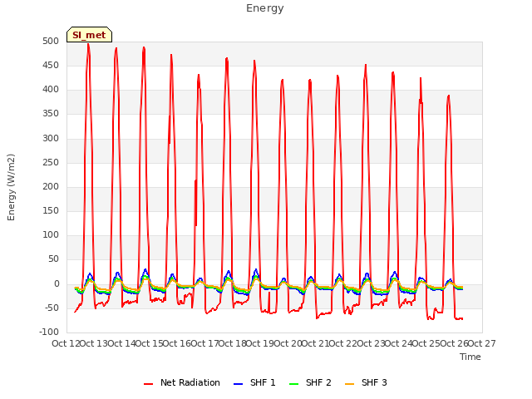
Task: Click the chart title 'Energy'
Action: pyautogui.click(x=265, y=8)
